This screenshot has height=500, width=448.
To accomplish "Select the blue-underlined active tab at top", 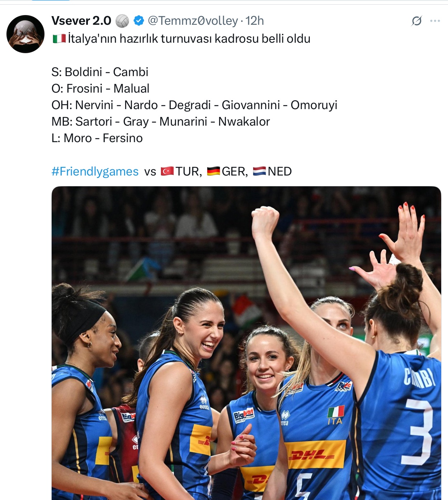I will point(51,1).
